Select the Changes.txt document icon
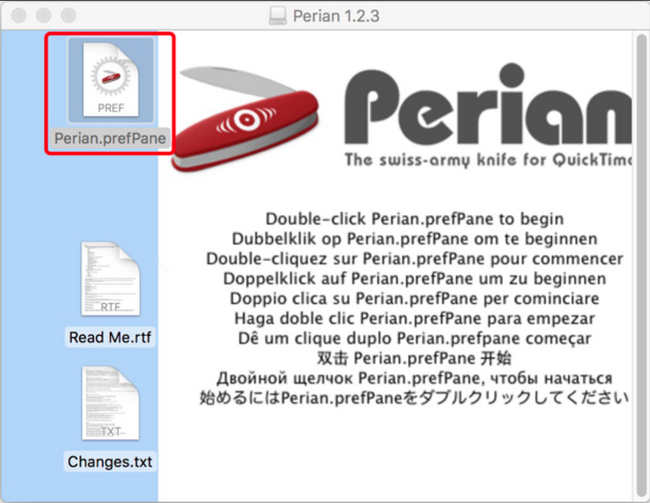The image size is (650, 503). point(111,403)
